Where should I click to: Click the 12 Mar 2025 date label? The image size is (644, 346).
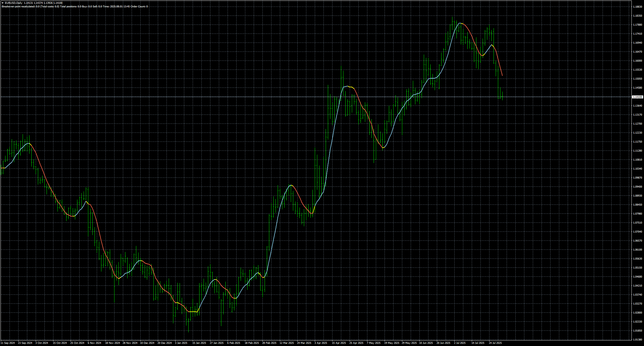(287, 343)
